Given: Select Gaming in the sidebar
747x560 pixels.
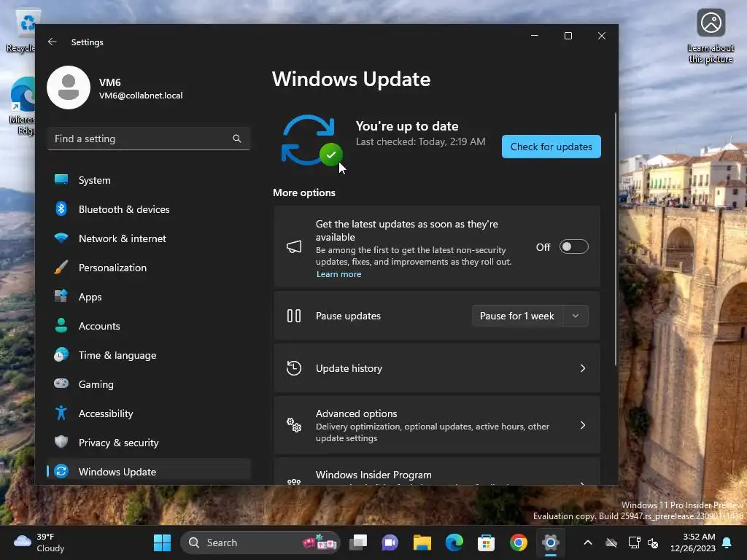Looking at the screenshot, I should 149,384.
